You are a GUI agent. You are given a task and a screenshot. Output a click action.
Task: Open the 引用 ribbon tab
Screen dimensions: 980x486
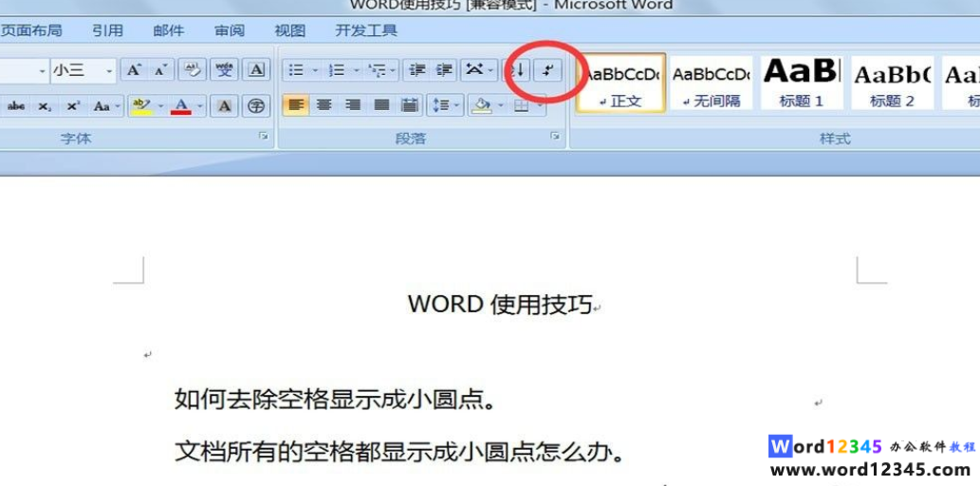(107, 30)
